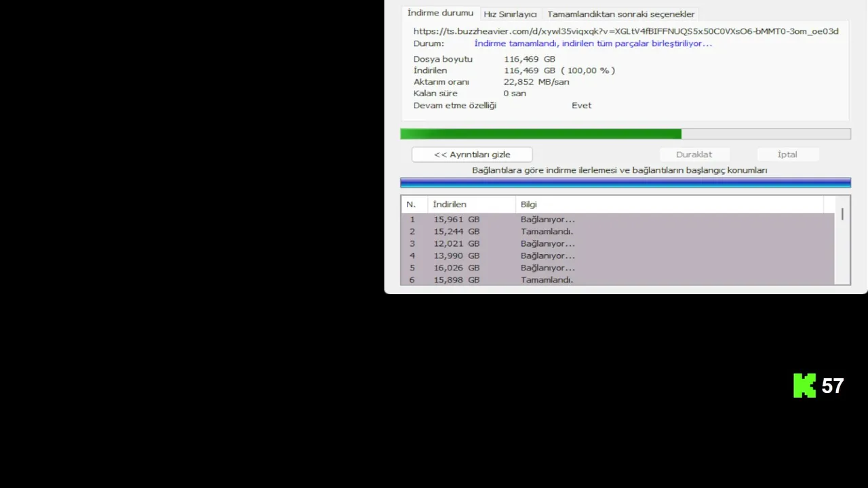
Task: Select connection row 3 with 12,021 GB
Action: pos(618,244)
